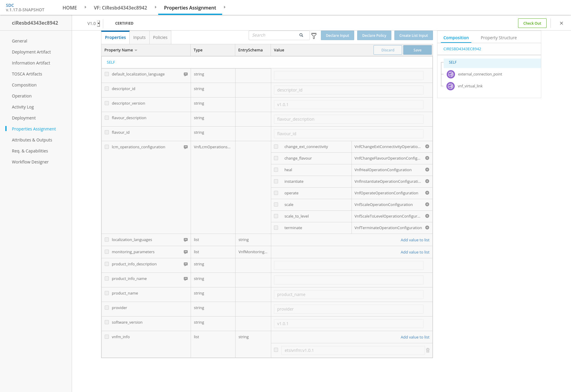Show monitoring_parameters description comment icon
571x392 pixels.
tap(186, 252)
